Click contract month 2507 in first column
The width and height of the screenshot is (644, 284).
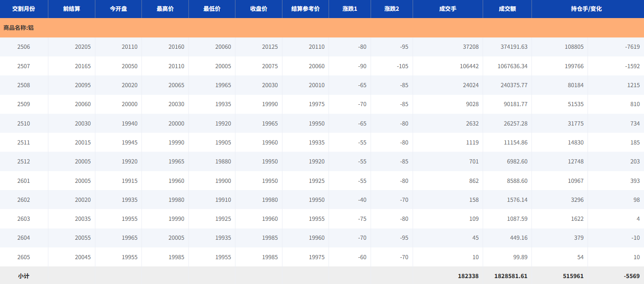24,66
